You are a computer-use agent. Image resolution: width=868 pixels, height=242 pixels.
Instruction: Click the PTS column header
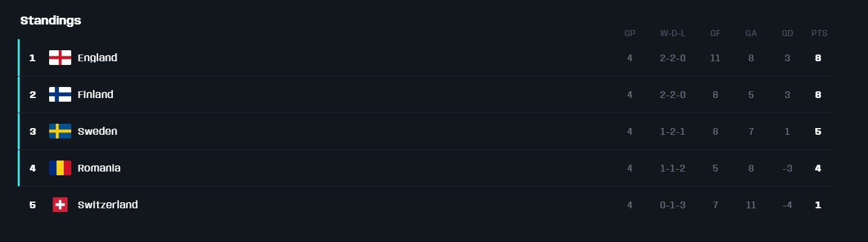(819, 33)
